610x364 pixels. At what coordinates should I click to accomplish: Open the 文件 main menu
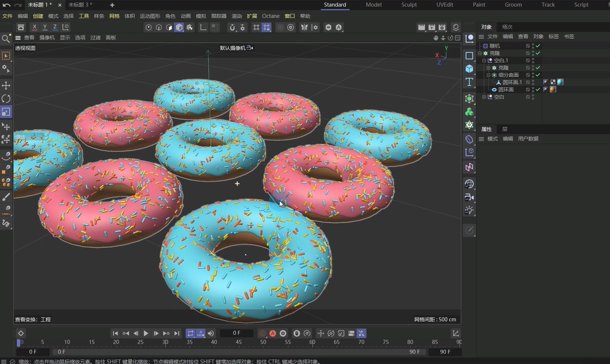[x=7, y=16]
